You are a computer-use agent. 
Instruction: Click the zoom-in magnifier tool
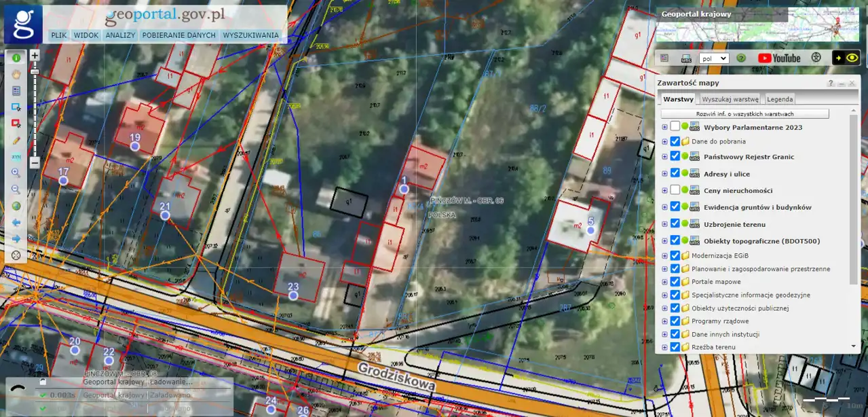coord(16,173)
